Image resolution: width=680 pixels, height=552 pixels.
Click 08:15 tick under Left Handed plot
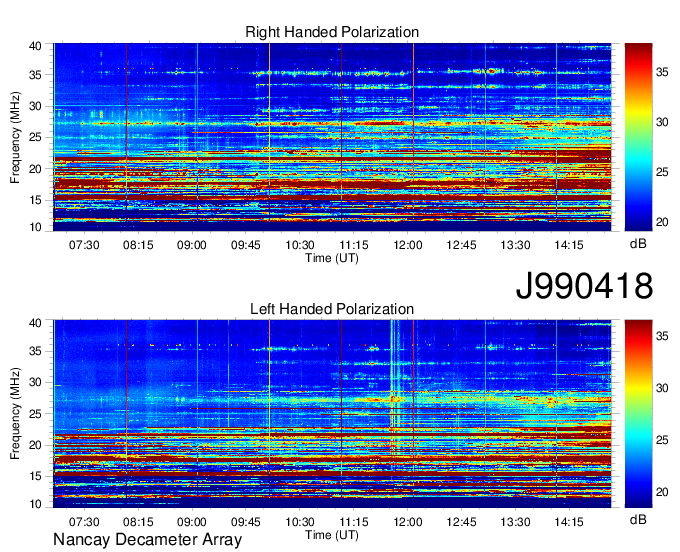(x=138, y=522)
